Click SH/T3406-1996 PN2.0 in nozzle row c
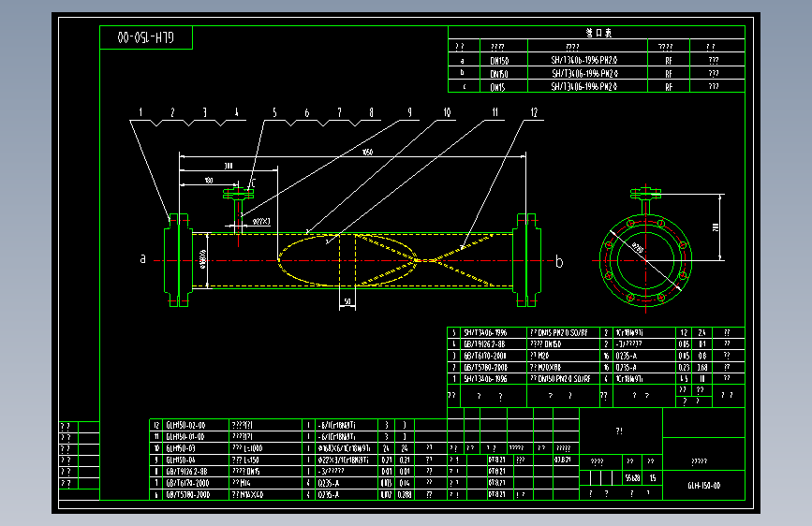812x526 pixels. [584, 86]
